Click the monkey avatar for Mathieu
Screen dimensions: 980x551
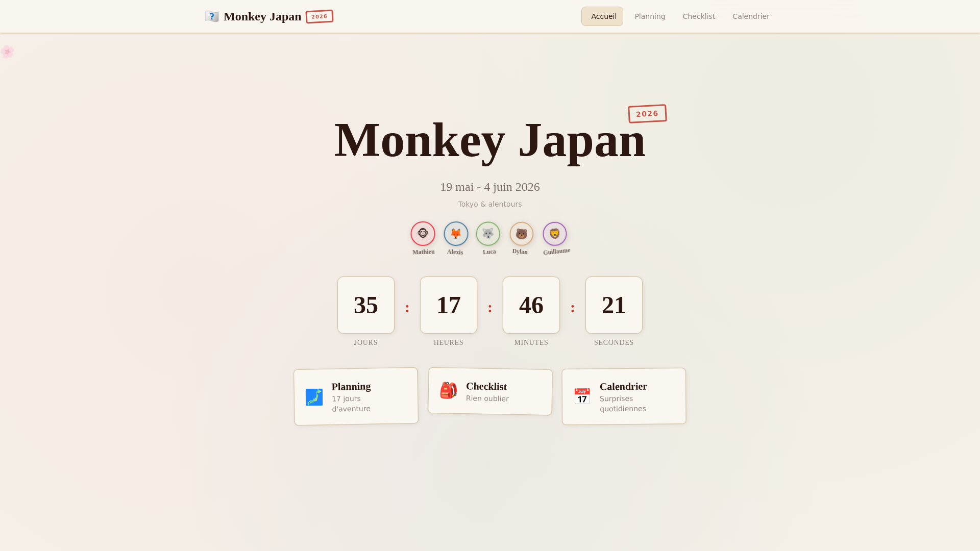pos(423,234)
